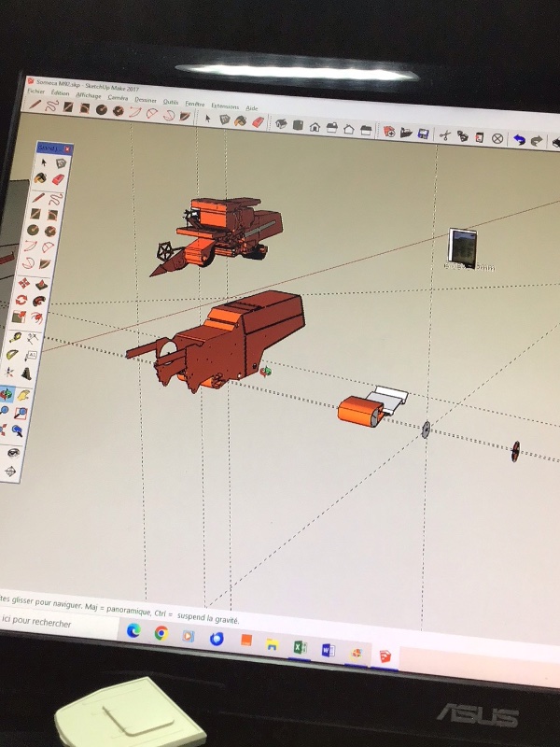Redo with the gray arrow icon
The image size is (560, 747).
tap(537, 141)
